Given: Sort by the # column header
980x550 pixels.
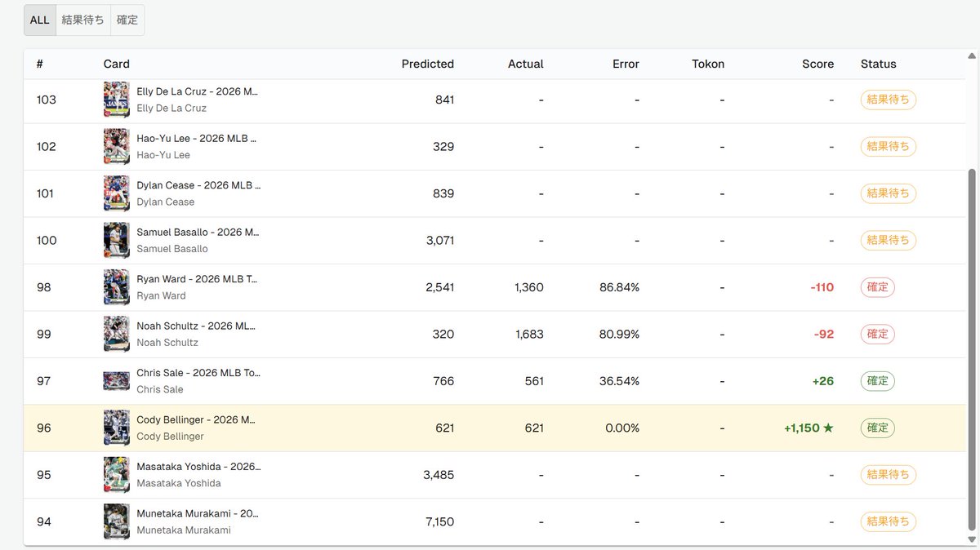Looking at the screenshot, I should (40, 64).
